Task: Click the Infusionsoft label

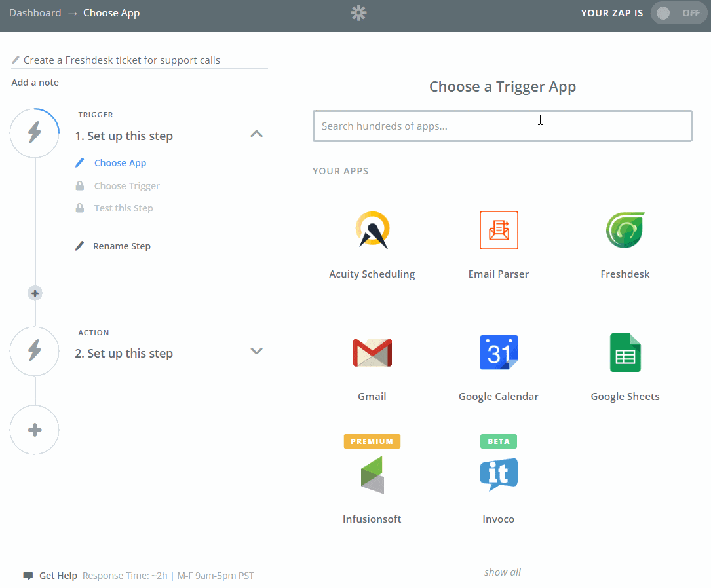Action: tap(372, 519)
